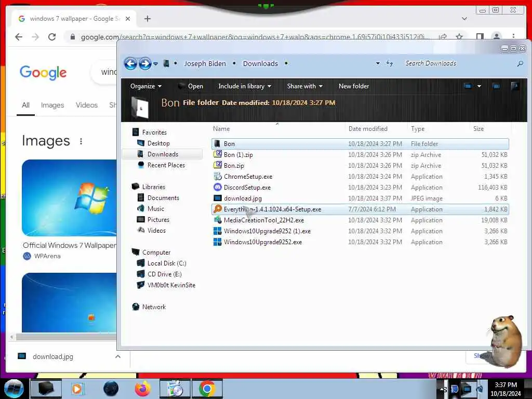
Task: Click the Explorer refresh icon
Action: (390, 63)
